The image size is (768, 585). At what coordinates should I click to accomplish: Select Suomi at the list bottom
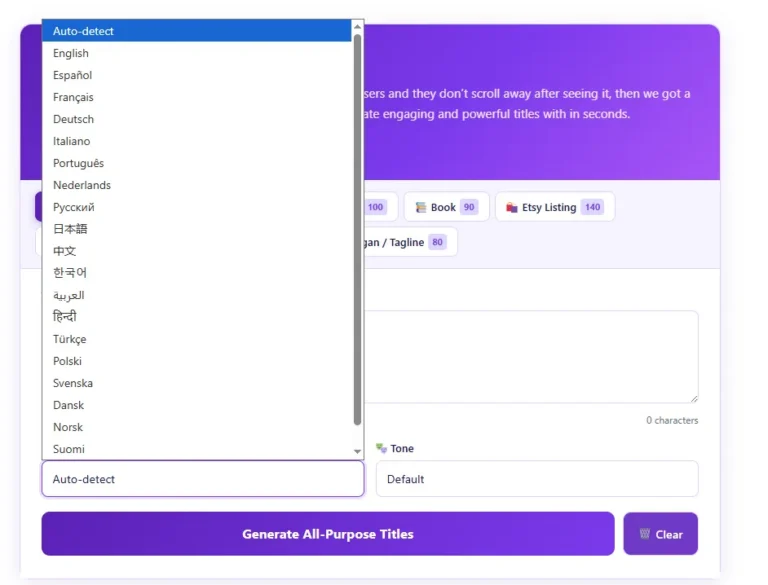pos(69,449)
